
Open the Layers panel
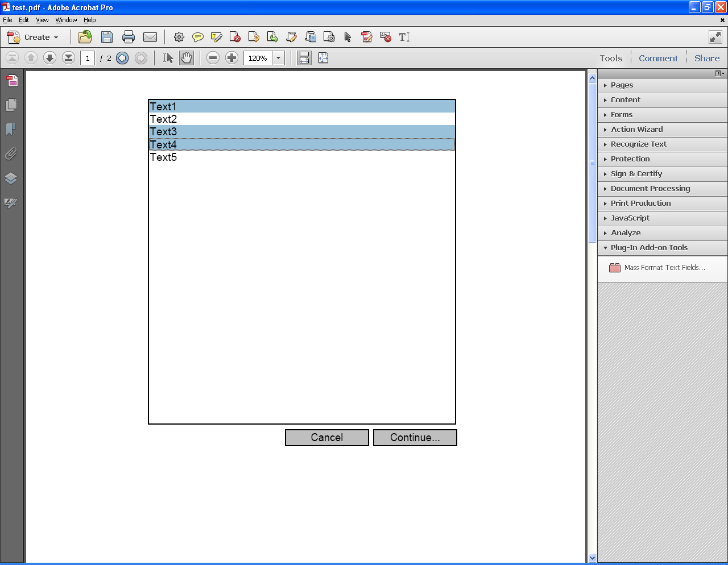pyautogui.click(x=11, y=178)
